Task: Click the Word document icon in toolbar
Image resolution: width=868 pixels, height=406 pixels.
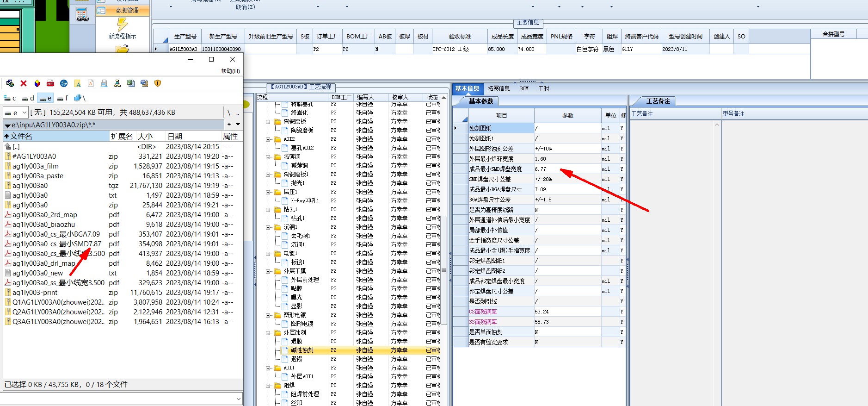Action: (144, 83)
